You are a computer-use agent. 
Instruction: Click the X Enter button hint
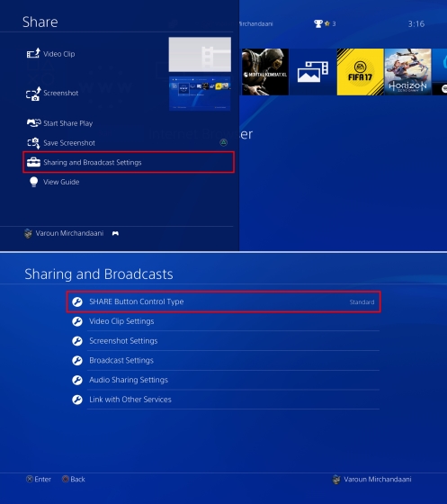point(39,479)
